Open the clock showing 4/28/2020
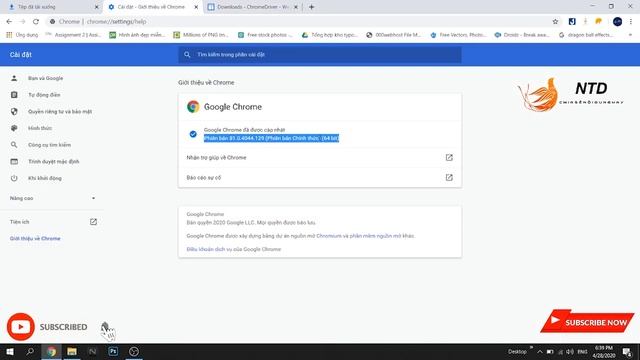 click(x=604, y=352)
